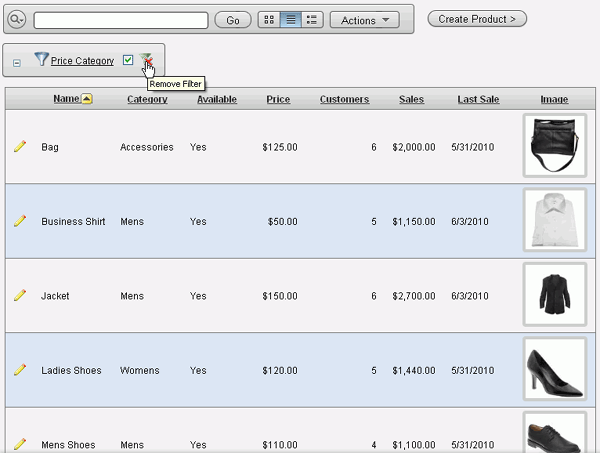Edit the Business Shirt row pencil icon

[x=20, y=221]
